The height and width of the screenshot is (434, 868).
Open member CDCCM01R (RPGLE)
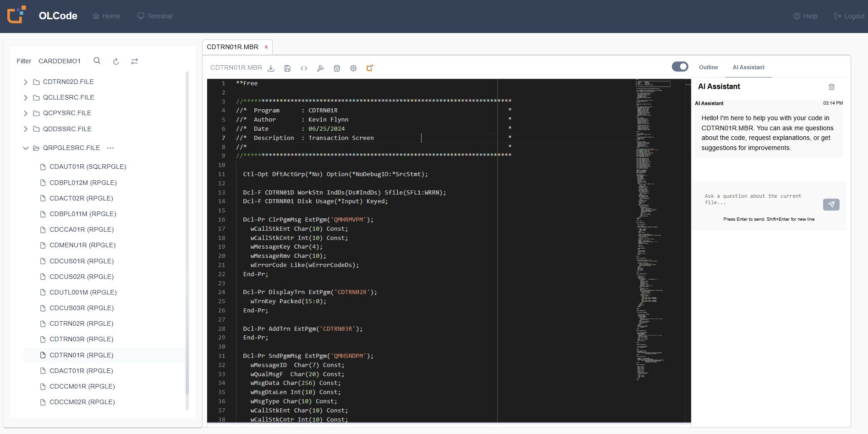(82, 386)
